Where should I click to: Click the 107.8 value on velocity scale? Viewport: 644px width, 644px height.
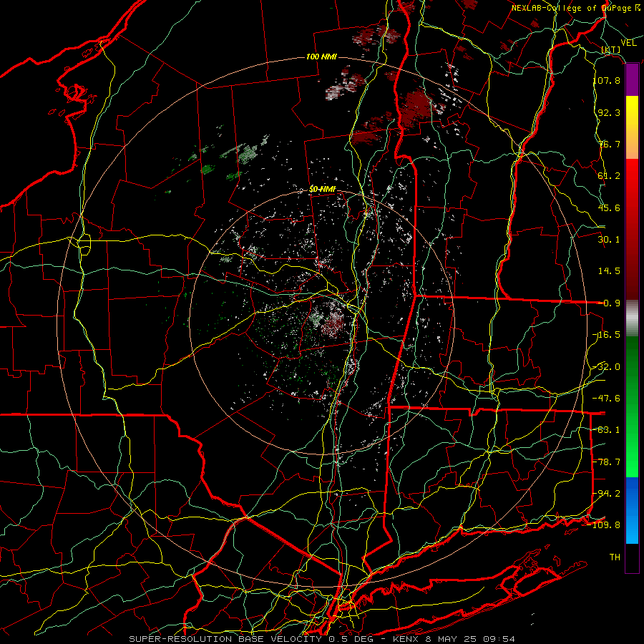(607, 80)
